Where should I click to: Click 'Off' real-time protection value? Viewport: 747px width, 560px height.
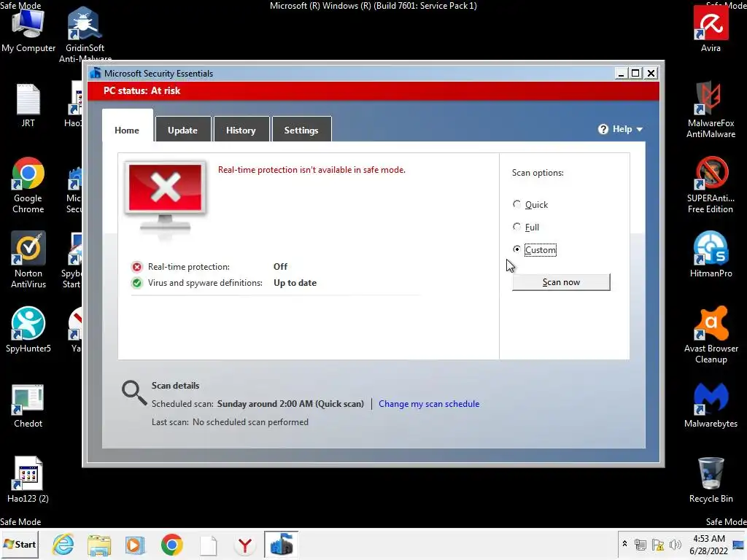280,267
